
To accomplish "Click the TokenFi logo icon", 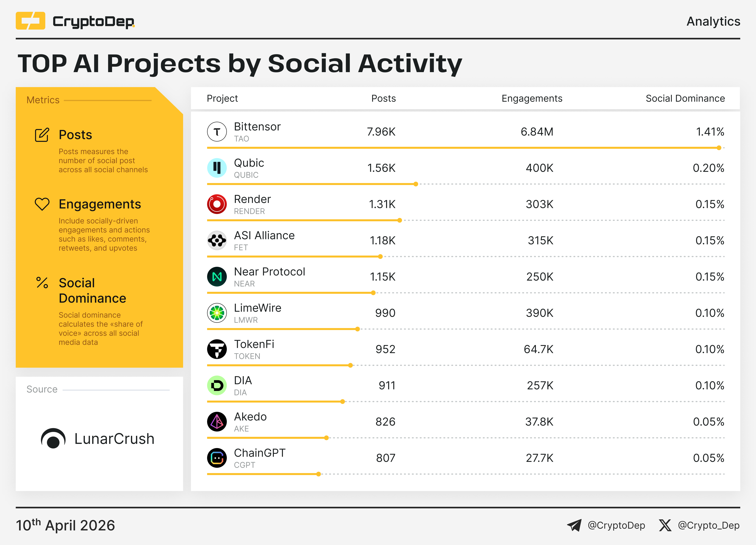I will pyautogui.click(x=217, y=349).
